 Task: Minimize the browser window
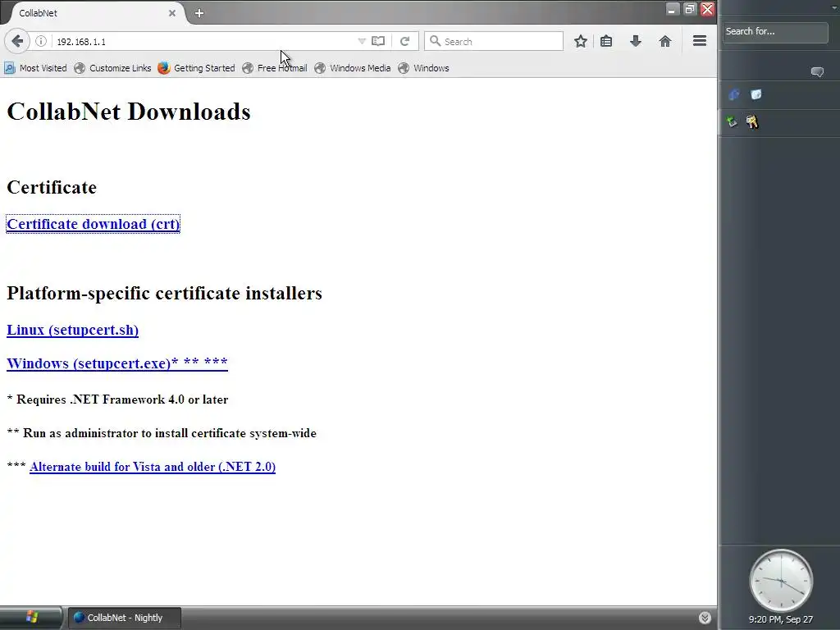[x=673, y=9]
